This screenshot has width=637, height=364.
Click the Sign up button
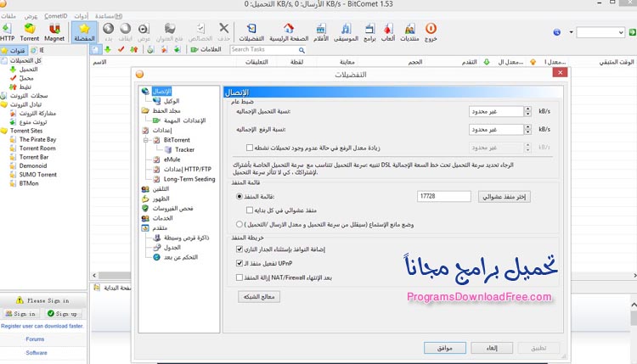[62, 314]
